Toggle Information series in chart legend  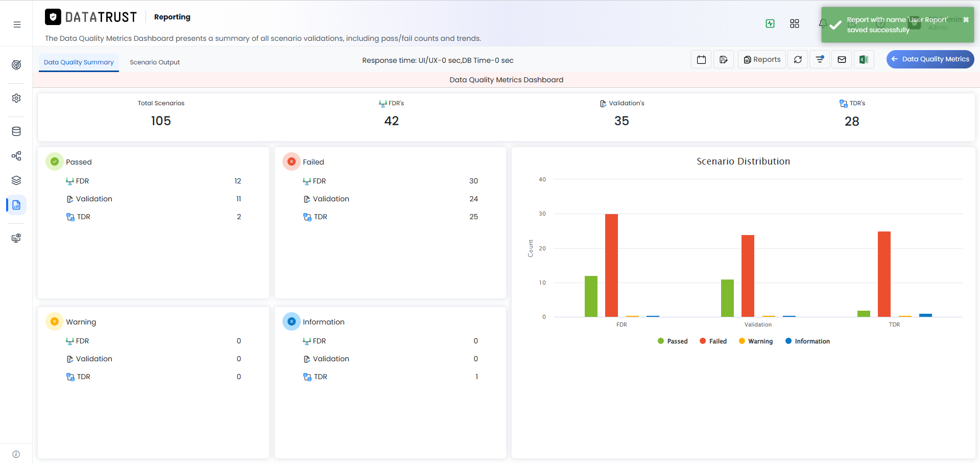tap(807, 341)
